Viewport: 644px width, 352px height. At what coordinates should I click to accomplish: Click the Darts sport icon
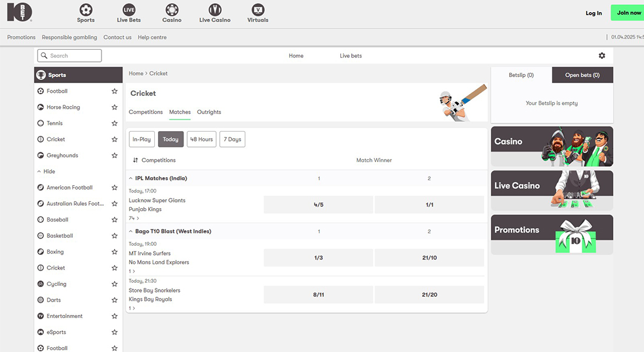[41, 300]
